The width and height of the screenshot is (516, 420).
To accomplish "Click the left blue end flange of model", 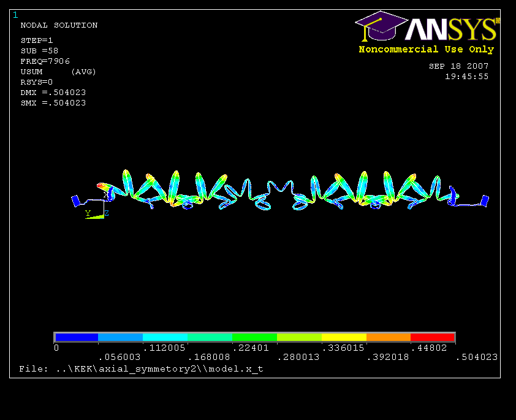I will (76, 200).
